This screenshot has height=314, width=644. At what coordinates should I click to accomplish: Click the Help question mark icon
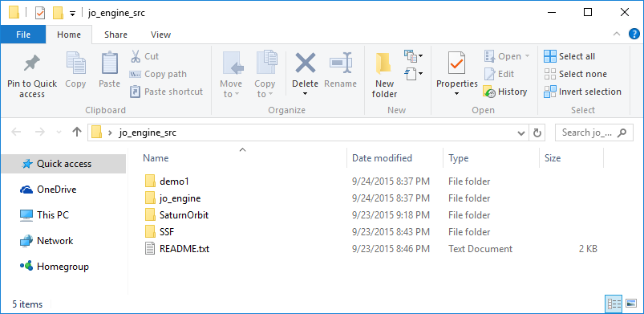(x=634, y=35)
